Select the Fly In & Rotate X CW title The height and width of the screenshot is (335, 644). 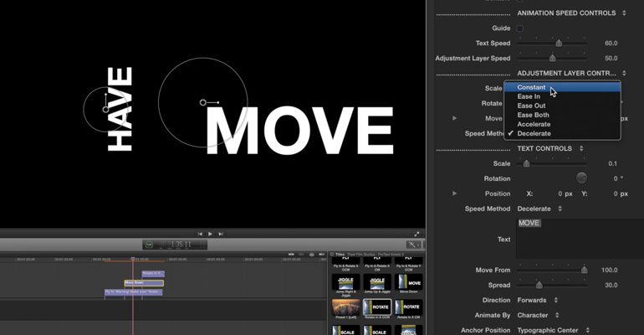(x=377, y=261)
